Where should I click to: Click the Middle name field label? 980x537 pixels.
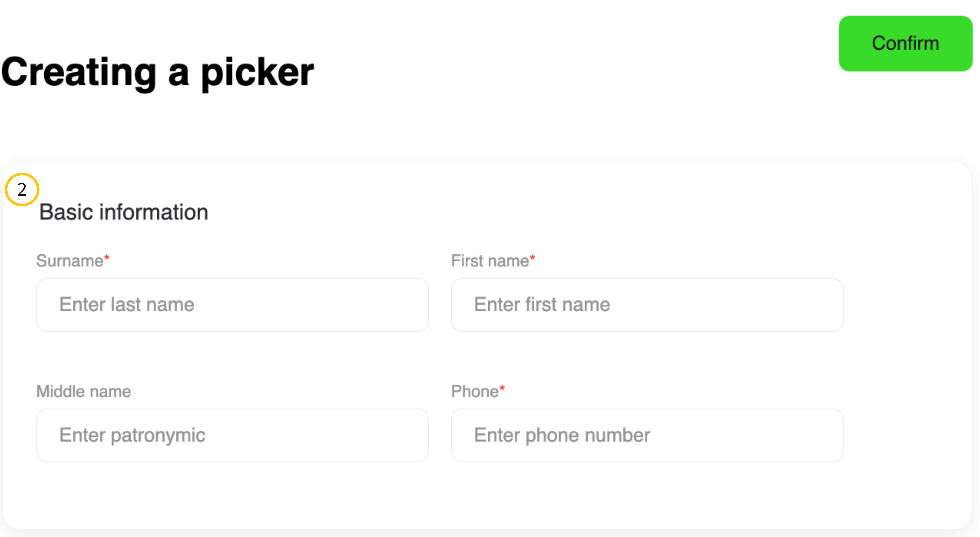(84, 392)
